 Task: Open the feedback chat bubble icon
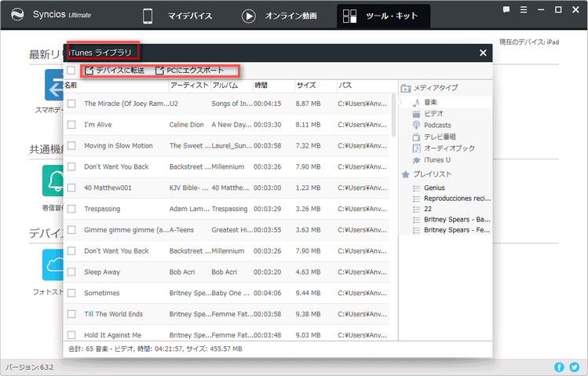(506, 9)
